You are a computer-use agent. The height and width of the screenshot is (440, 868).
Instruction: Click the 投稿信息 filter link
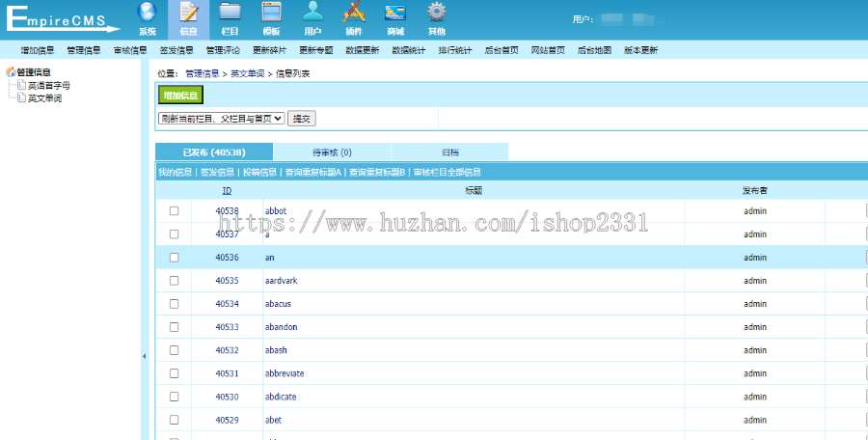(259, 173)
